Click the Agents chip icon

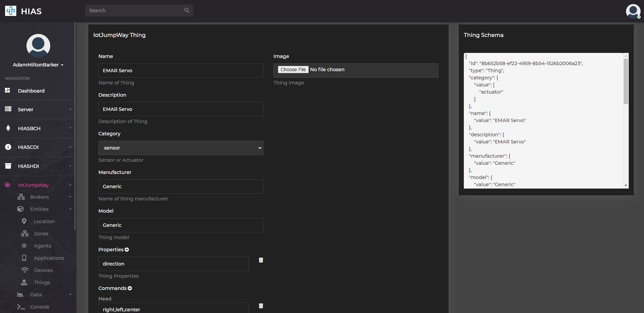(x=24, y=246)
